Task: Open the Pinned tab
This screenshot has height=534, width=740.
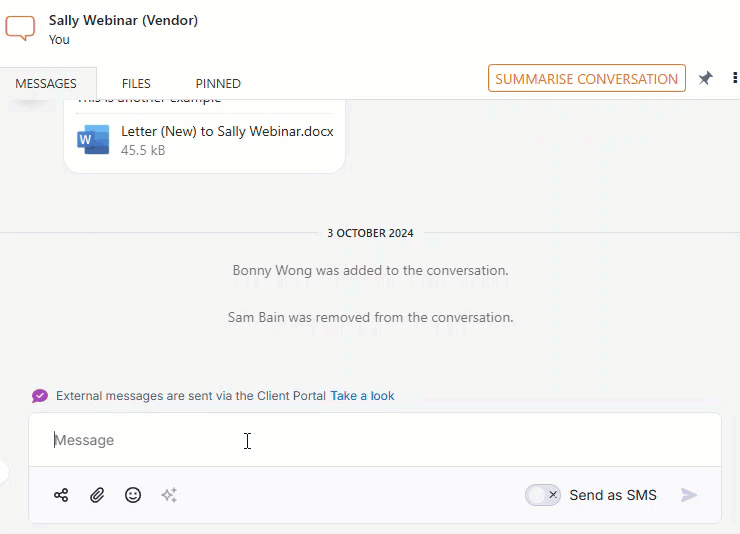Action: pyautogui.click(x=218, y=83)
